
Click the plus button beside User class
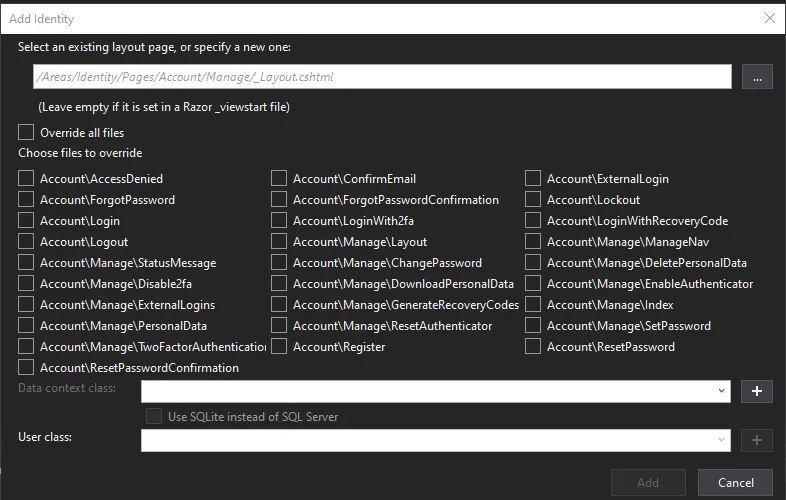(x=757, y=440)
